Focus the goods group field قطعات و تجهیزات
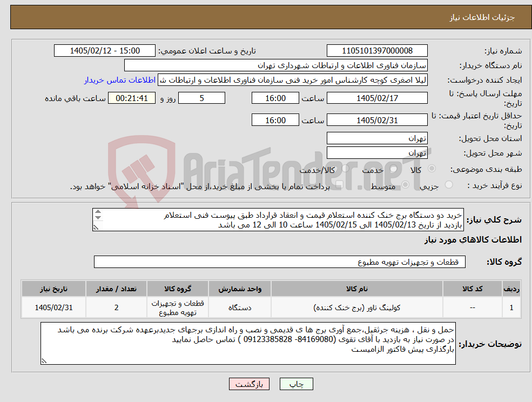The width and height of the screenshot is (532, 402). click(x=280, y=262)
